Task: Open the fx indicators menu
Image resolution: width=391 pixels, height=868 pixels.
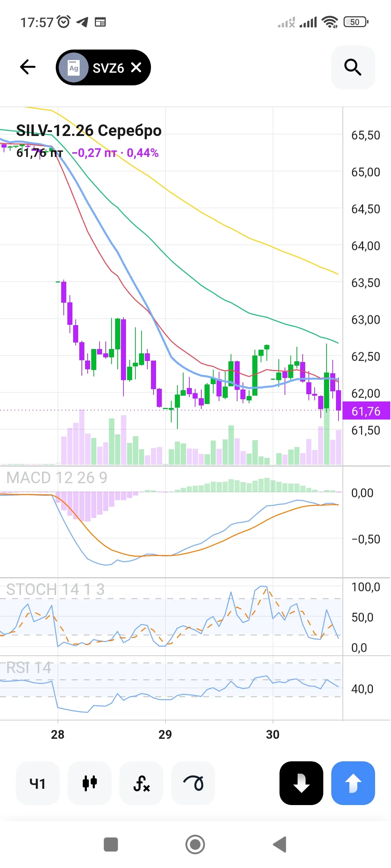Action: (x=141, y=783)
